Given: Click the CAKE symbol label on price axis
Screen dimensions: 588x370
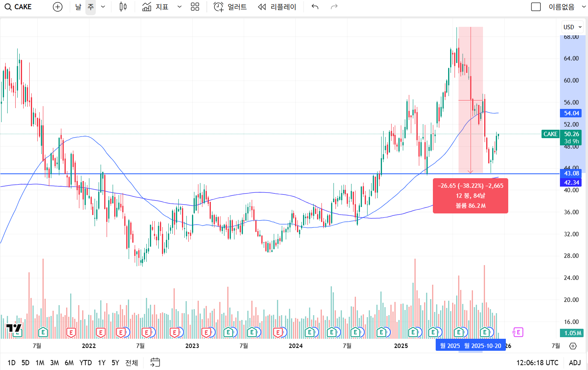Looking at the screenshot, I should coord(550,134).
